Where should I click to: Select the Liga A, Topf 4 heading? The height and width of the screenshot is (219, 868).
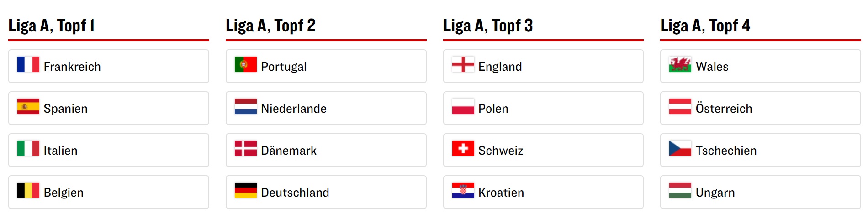[705, 26]
